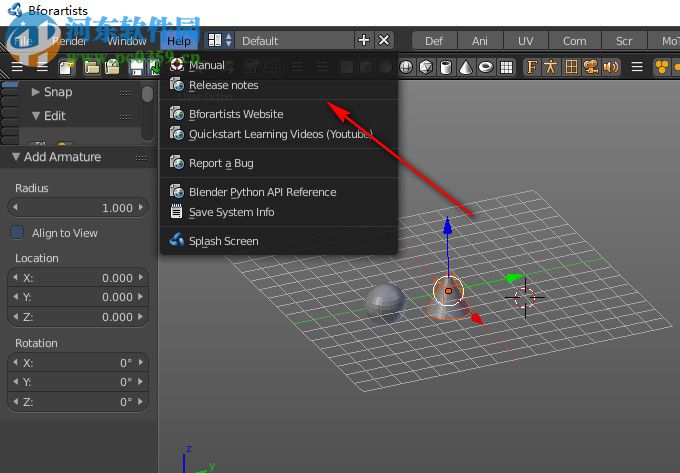Decrease Location Y with the left arrow

[x=15, y=297]
